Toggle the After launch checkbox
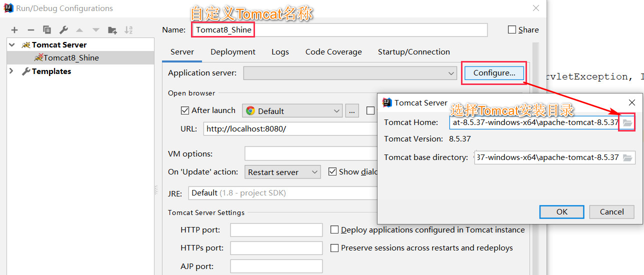The height and width of the screenshot is (275, 644). [185, 110]
